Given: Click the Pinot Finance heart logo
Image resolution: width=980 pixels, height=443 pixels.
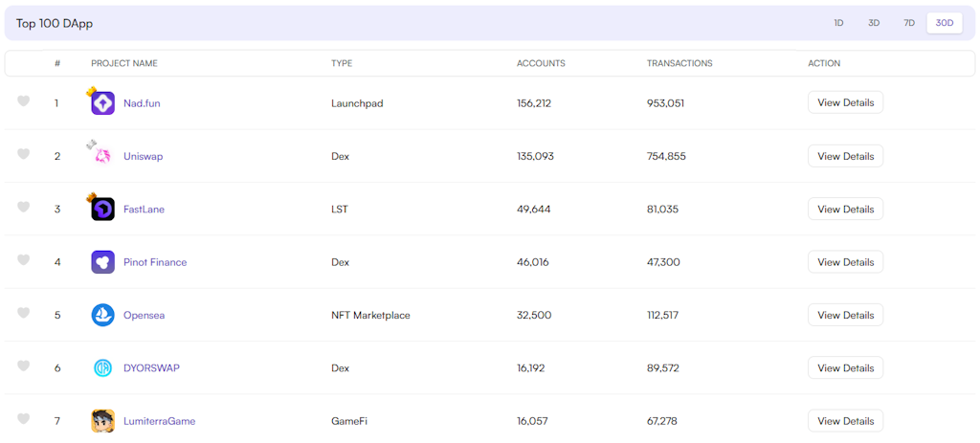Looking at the screenshot, I should [x=102, y=262].
